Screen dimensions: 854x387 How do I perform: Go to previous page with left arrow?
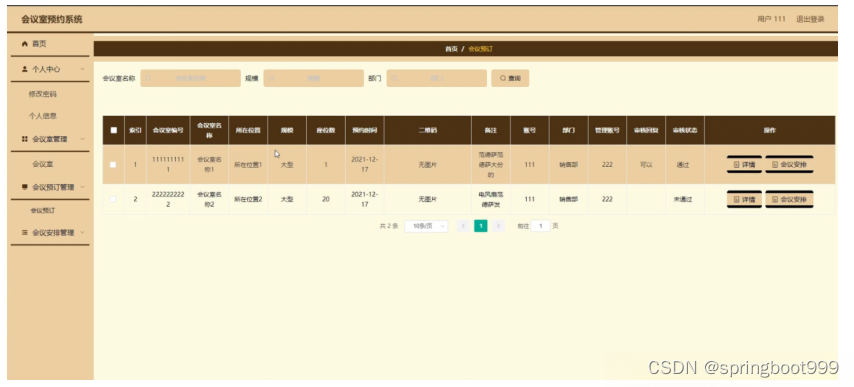[463, 226]
